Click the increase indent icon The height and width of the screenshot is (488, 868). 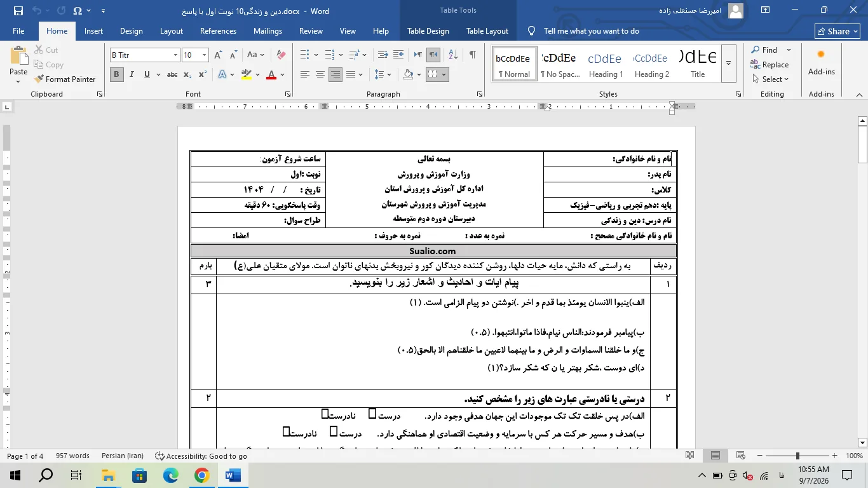[400, 55]
